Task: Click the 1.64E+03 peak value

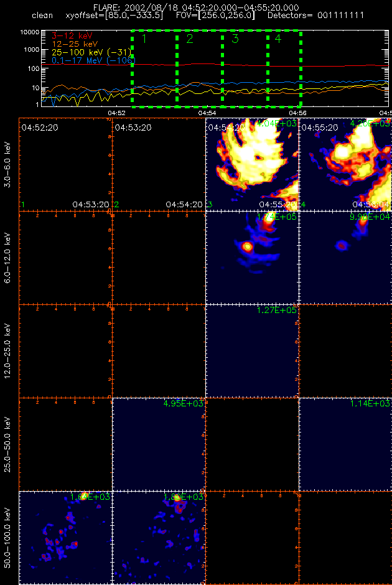Action: [x=90, y=497]
